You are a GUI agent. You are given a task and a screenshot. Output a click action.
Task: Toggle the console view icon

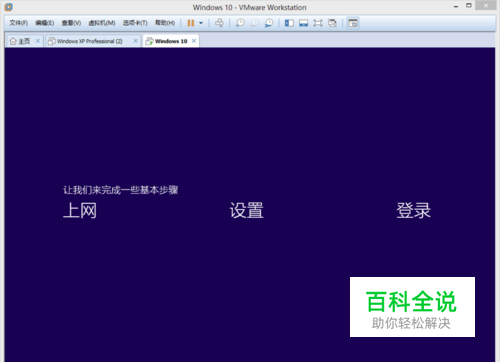(353, 23)
